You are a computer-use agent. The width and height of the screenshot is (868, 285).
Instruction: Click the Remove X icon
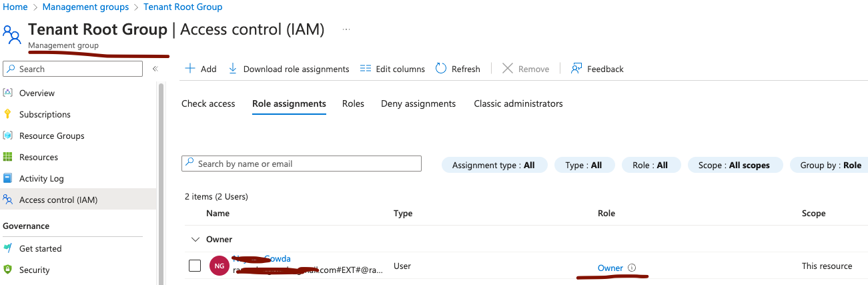pos(508,69)
